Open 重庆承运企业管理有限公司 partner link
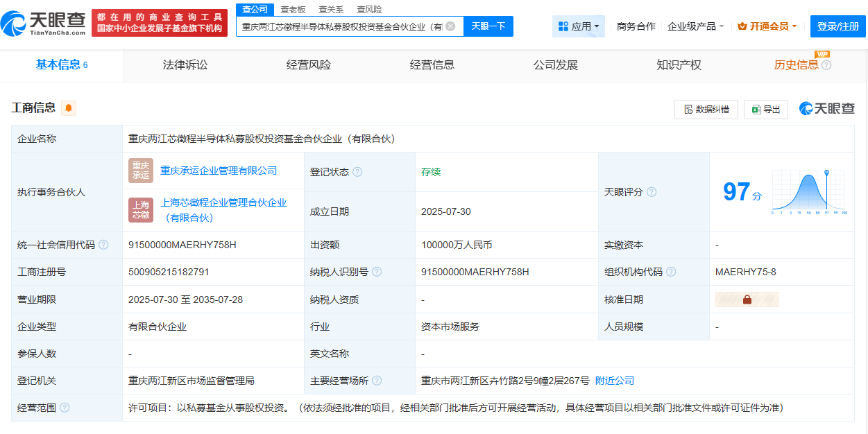 click(219, 171)
